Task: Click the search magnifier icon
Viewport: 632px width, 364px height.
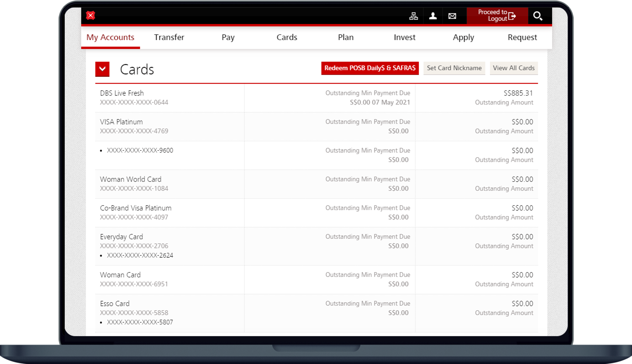Action: [538, 16]
